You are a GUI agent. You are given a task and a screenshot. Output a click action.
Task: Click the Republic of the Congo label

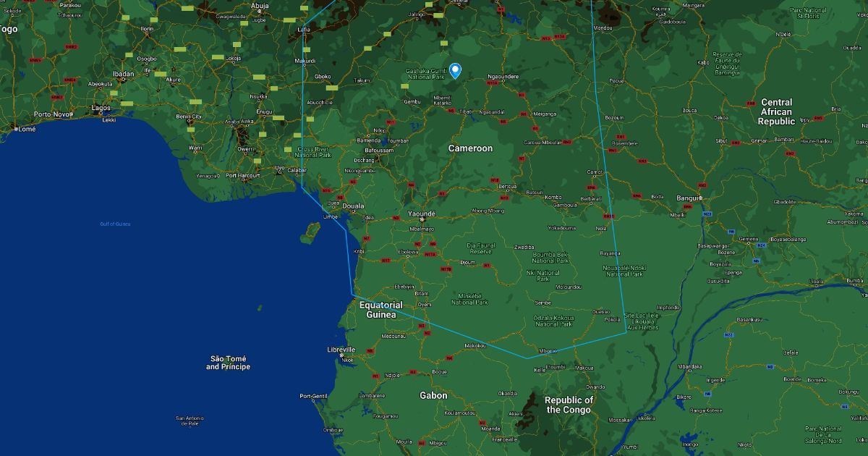coord(569,405)
